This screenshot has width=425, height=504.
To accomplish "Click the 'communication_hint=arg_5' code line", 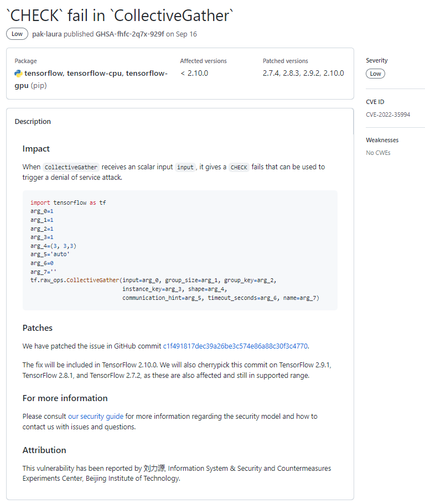I will click(x=221, y=298).
